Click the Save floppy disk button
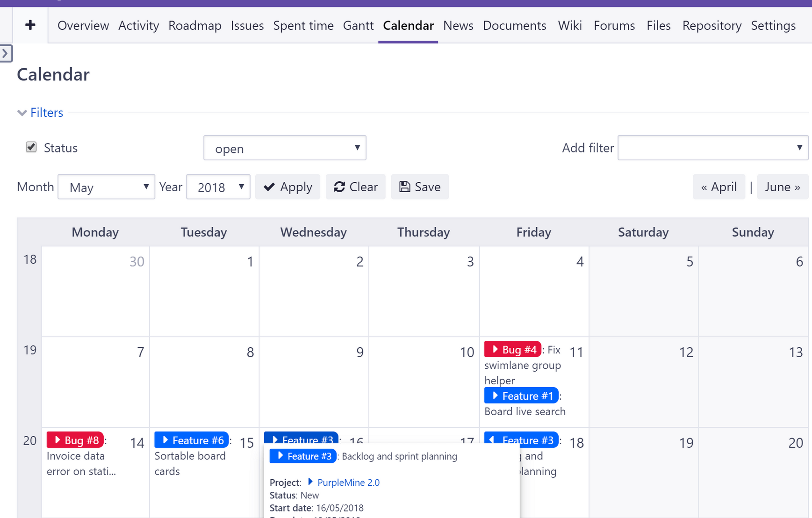The width and height of the screenshot is (812, 518). click(420, 187)
